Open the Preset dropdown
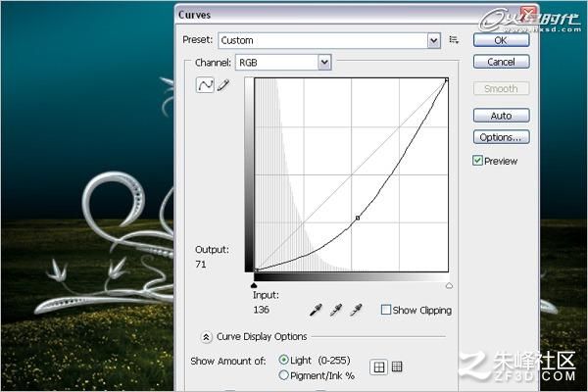This screenshot has width=588, height=392. coord(329,40)
